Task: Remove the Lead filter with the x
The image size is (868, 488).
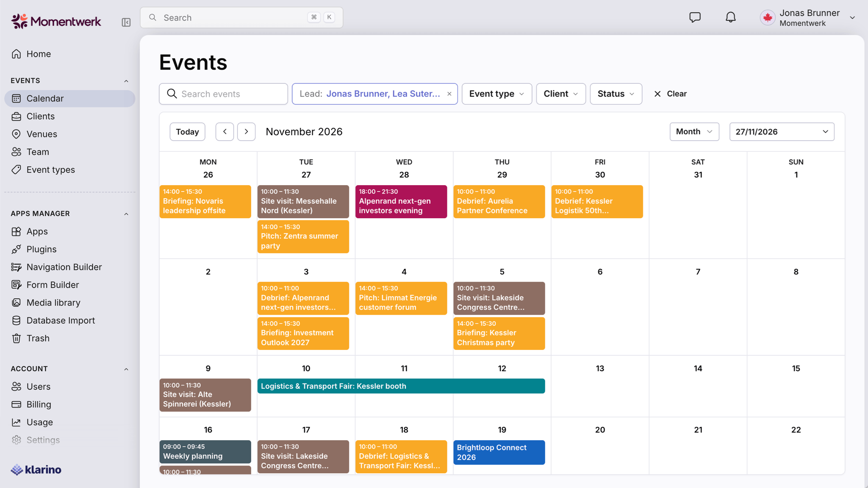Action: pyautogui.click(x=449, y=94)
